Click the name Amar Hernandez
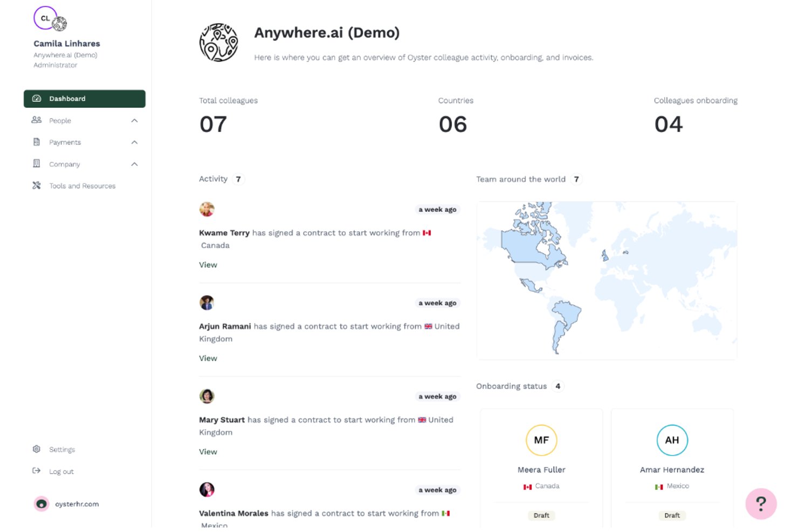Viewport: 798px width, 532px height. click(x=672, y=469)
